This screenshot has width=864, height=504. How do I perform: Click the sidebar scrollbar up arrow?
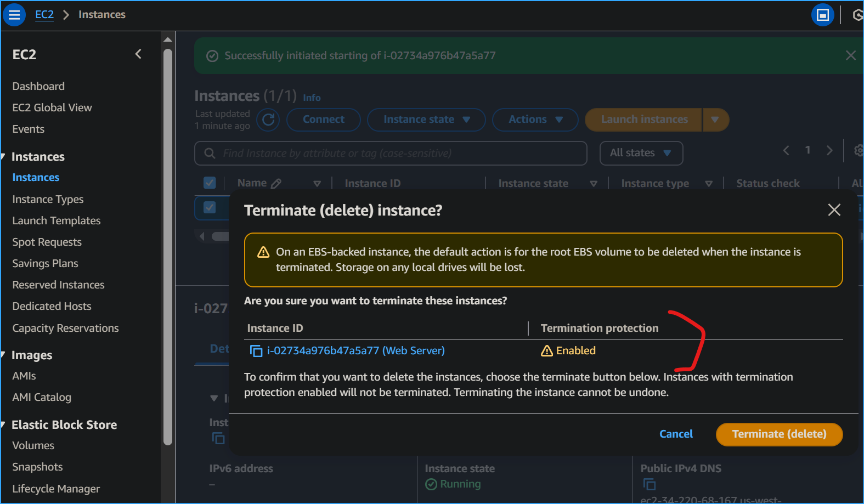point(168,39)
